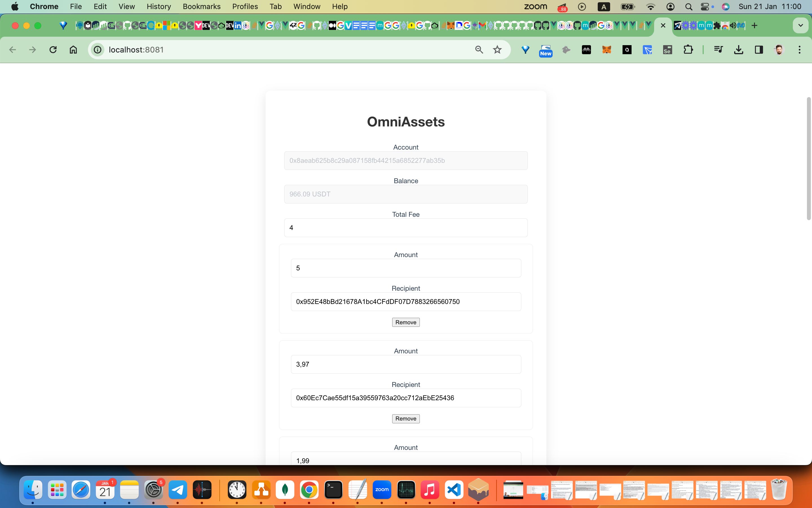812x508 pixels.
Task: Open Chrome three-dot menu
Action: pyautogui.click(x=800, y=50)
